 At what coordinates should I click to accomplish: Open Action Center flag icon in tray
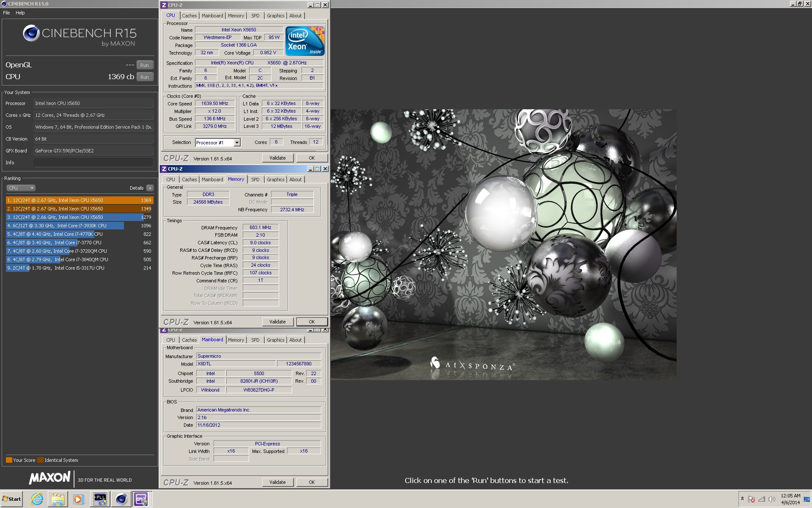(x=752, y=500)
